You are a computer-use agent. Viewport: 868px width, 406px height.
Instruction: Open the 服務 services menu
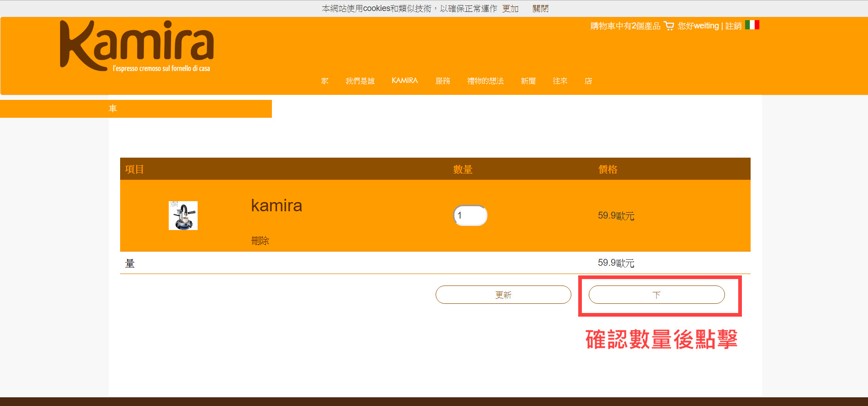click(x=442, y=81)
